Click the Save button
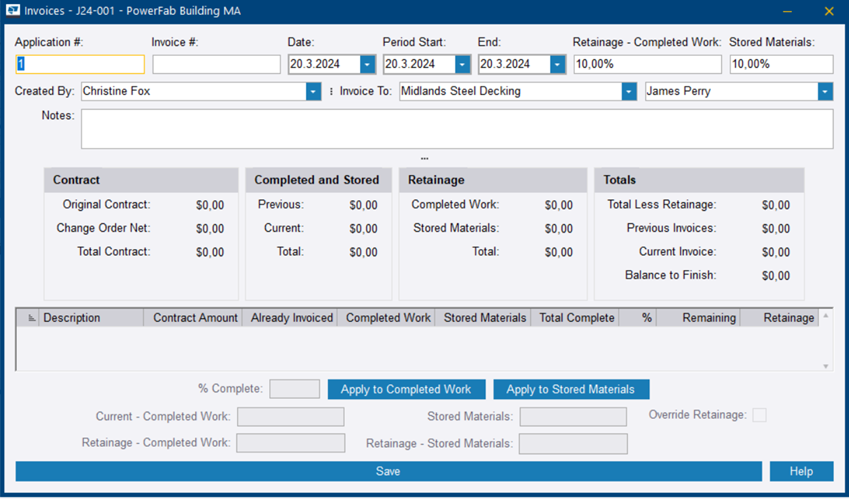The image size is (849, 499). click(x=388, y=471)
